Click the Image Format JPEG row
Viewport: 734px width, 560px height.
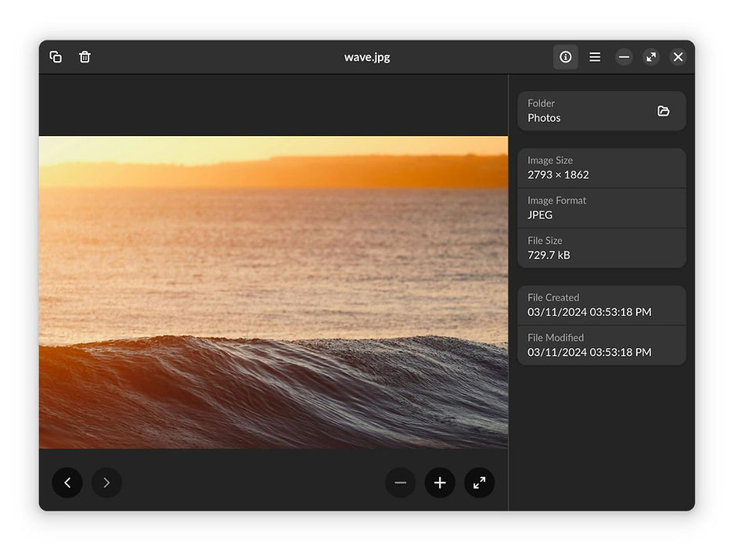[601, 208]
